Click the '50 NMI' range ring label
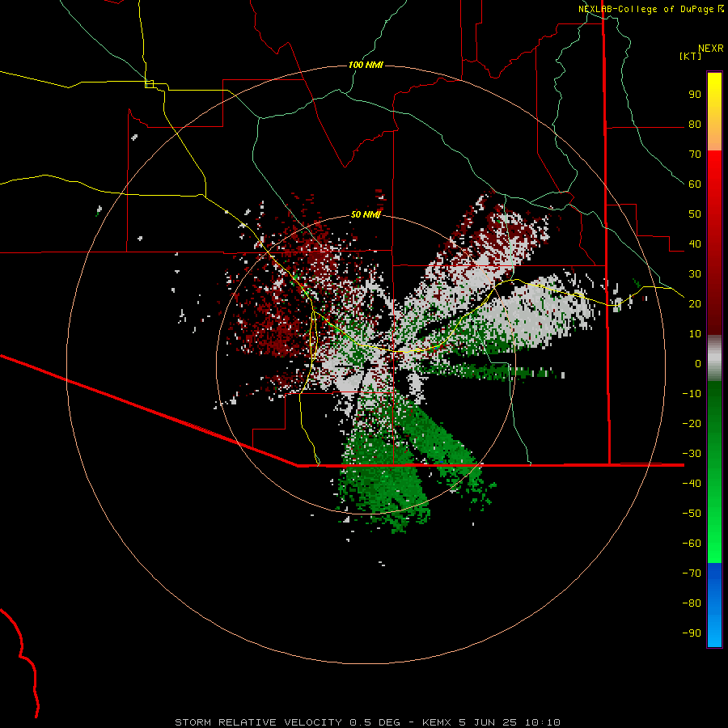Image resolution: width=728 pixels, height=728 pixels. click(366, 214)
